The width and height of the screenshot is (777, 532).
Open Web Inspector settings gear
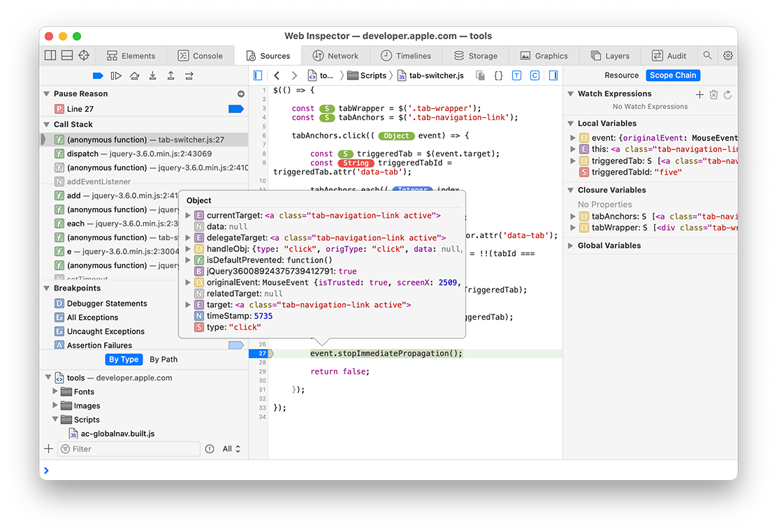pyautogui.click(x=728, y=55)
